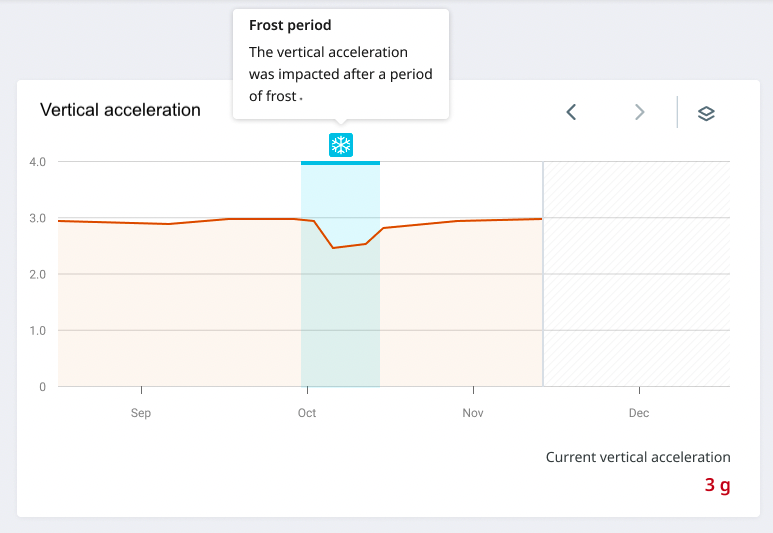This screenshot has width=773, height=533.
Task: Open the layers overlay icon
Action: point(706,113)
